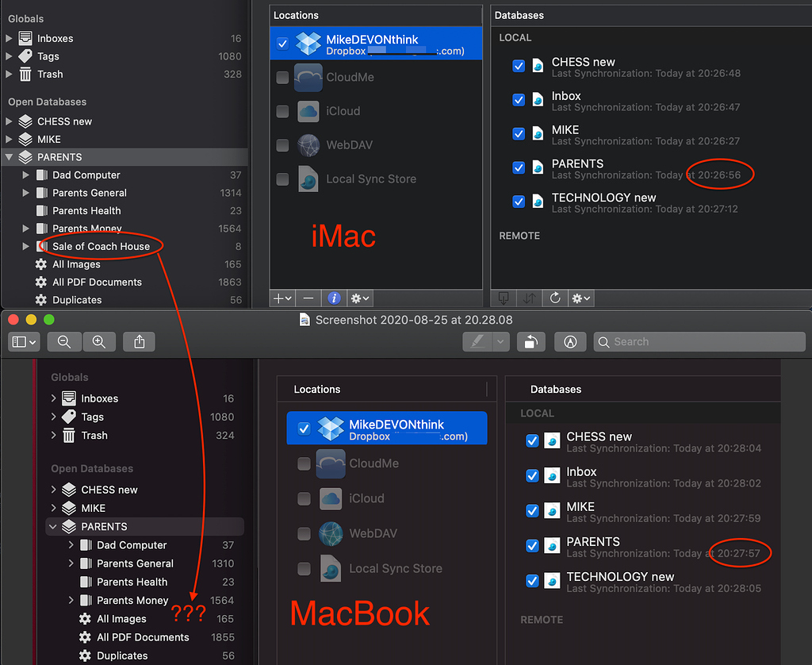Click the Search field in Preview toolbar
The height and width of the screenshot is (665, 812).
(698, 341)
